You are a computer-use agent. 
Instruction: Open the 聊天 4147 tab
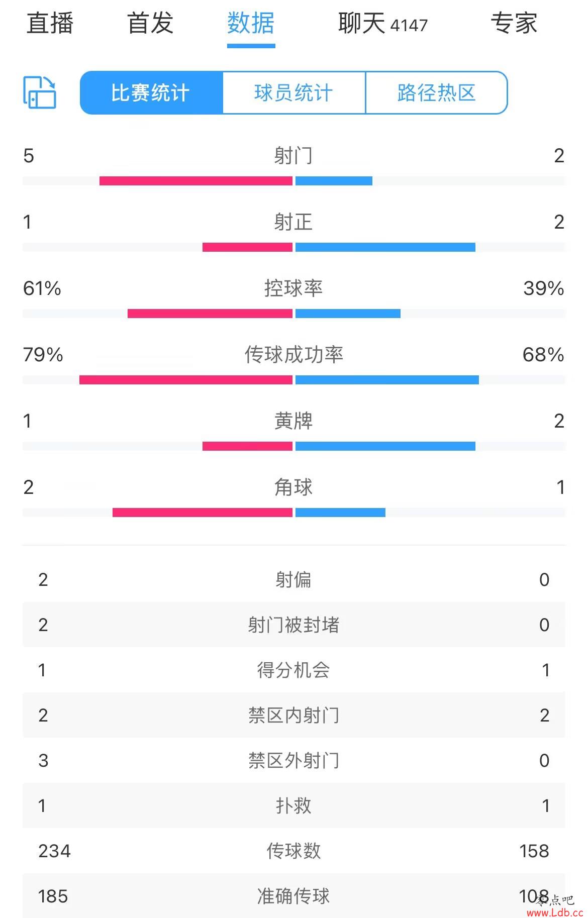click(x=383, y=24)
